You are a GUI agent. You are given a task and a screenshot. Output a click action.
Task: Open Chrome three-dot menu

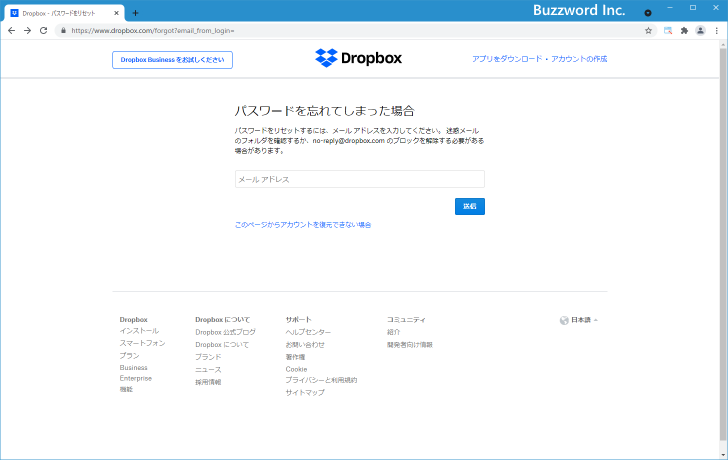(717, 31)
